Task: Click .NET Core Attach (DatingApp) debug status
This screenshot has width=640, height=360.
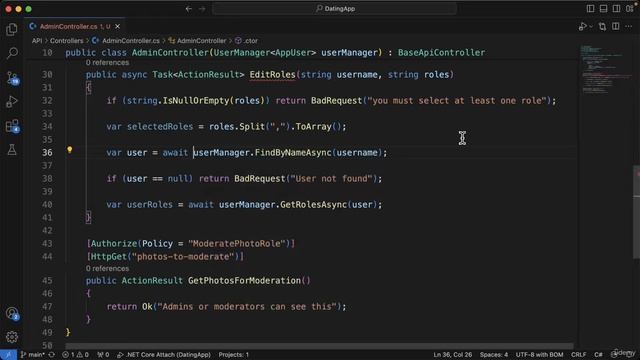Action: click(x=164, y=355)
